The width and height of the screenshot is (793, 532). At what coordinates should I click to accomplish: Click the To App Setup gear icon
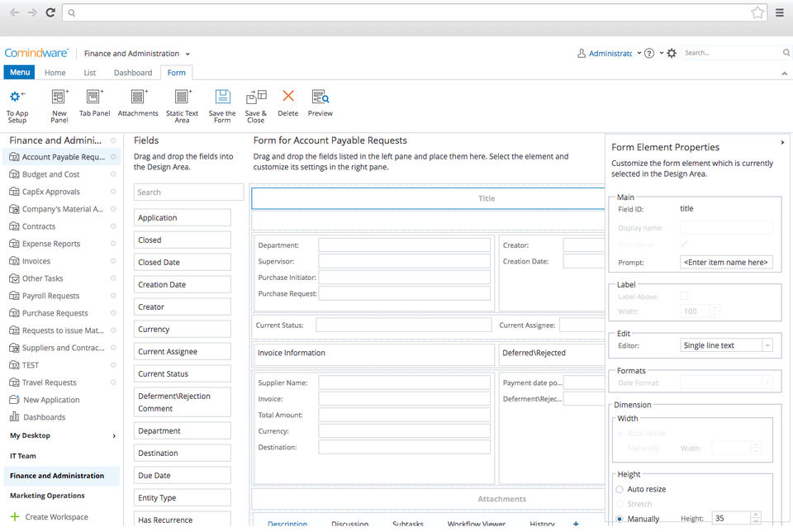coord(17,97)
